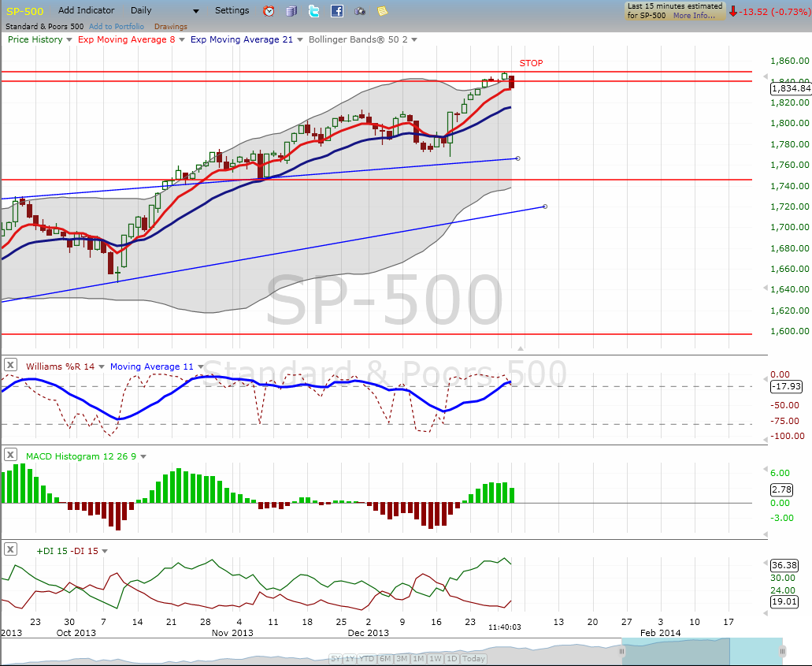Screen dimensions: 812x666
Task: Expand Exp Moving Average 21 options
Action: tap(300, 40)
